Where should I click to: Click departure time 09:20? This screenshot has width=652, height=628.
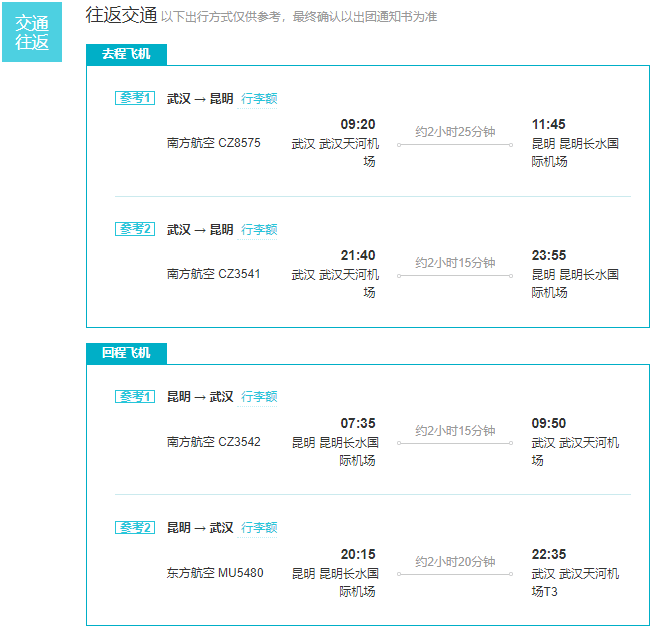click(x=358, y=124)
